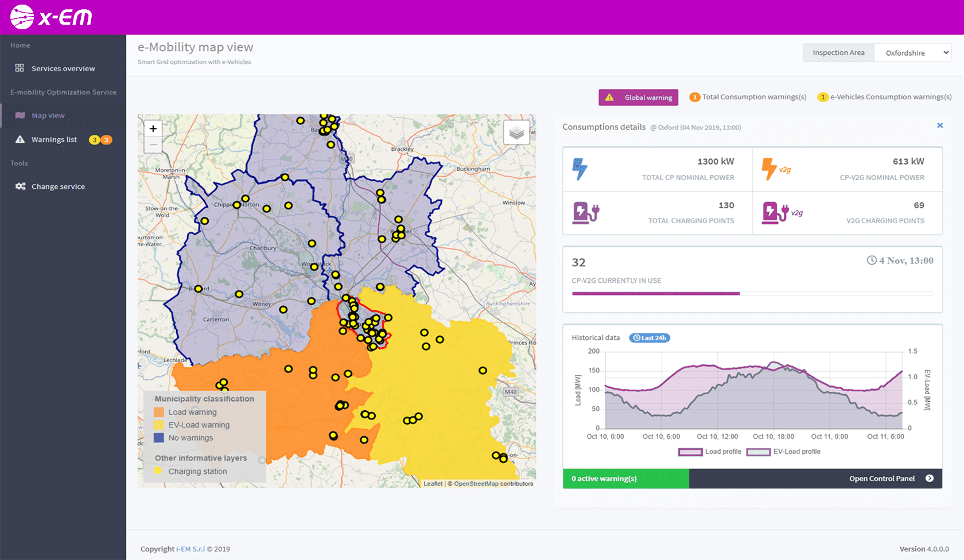Viewport: 964px width, 560px height.
Task: Click the Charging station legend dot
Action: click(x=158, y=471)
